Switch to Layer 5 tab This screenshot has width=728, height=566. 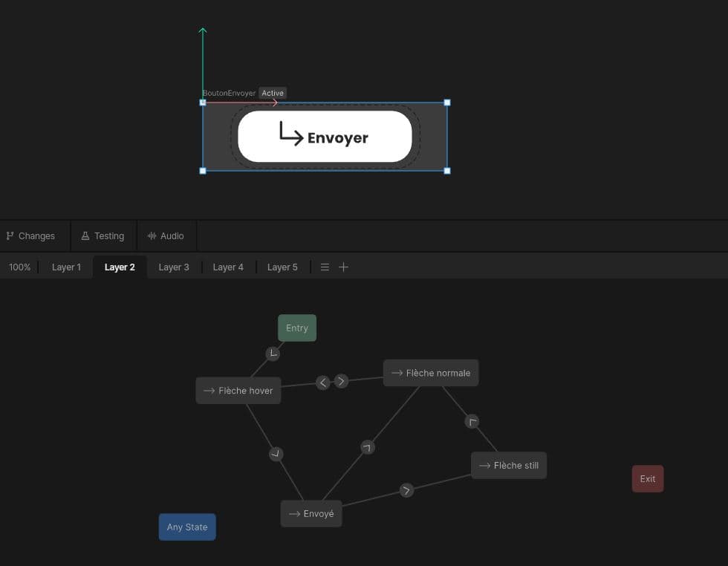coord(282,267)
